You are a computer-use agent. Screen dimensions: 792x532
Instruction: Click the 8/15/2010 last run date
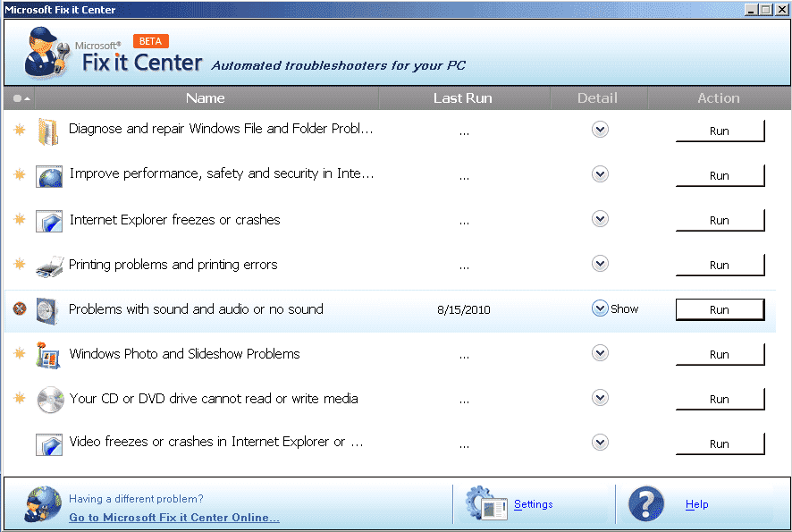click(464, 309)
